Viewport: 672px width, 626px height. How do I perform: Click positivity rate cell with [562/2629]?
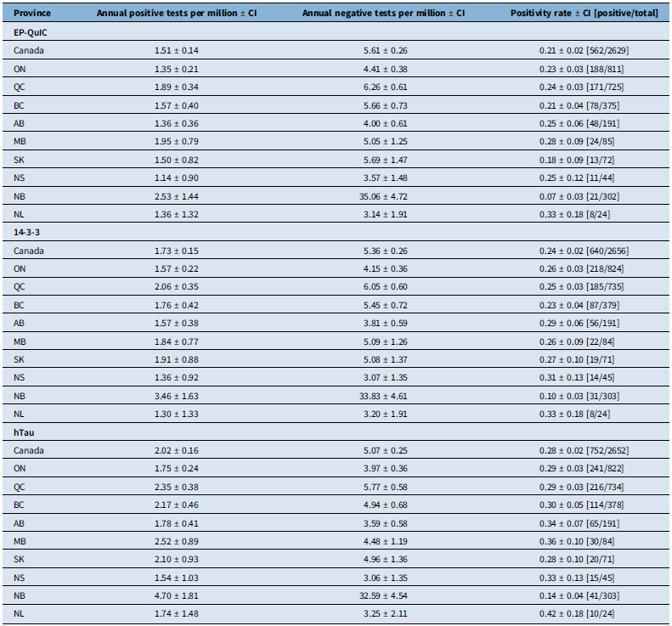(584, 51)
